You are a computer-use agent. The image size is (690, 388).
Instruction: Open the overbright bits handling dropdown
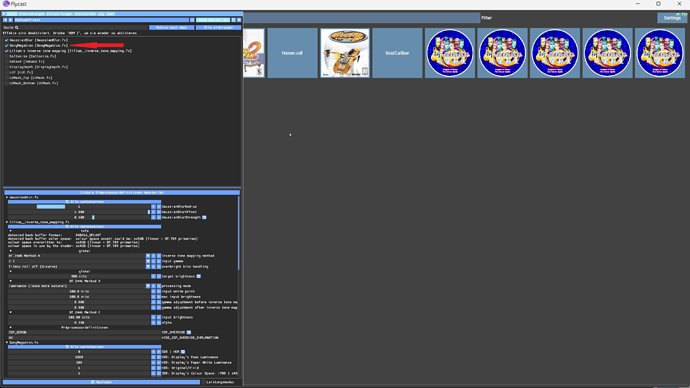148,267
